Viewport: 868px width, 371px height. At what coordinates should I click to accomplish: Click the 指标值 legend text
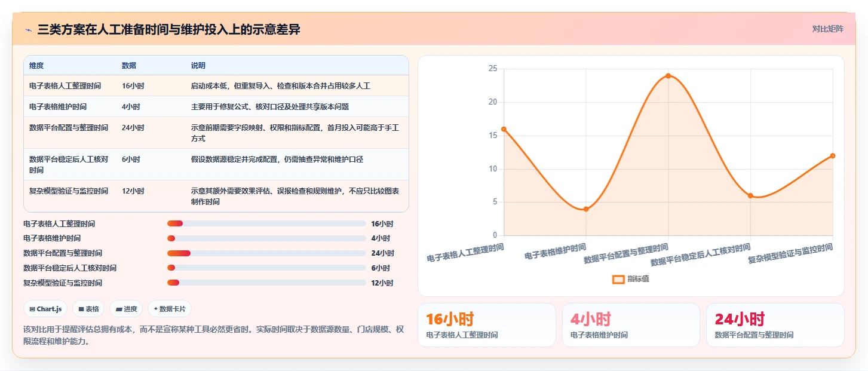pyautogui.click(x=638, y=279)
